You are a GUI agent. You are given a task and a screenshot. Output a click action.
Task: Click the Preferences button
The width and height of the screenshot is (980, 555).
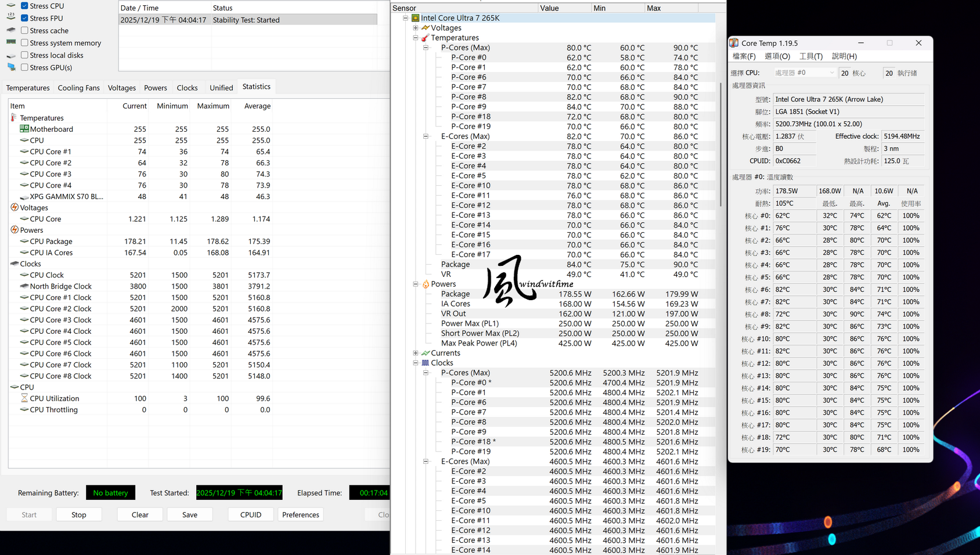tap(300, 514)
